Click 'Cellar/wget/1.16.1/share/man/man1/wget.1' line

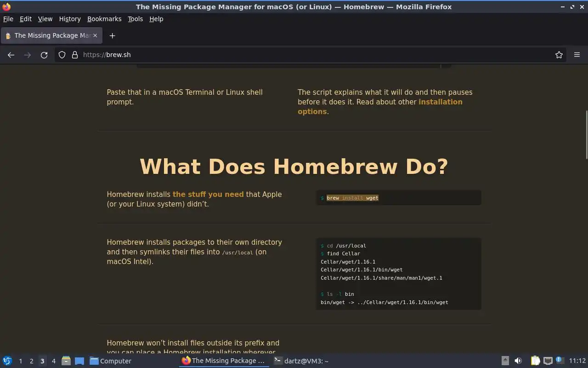381,278
